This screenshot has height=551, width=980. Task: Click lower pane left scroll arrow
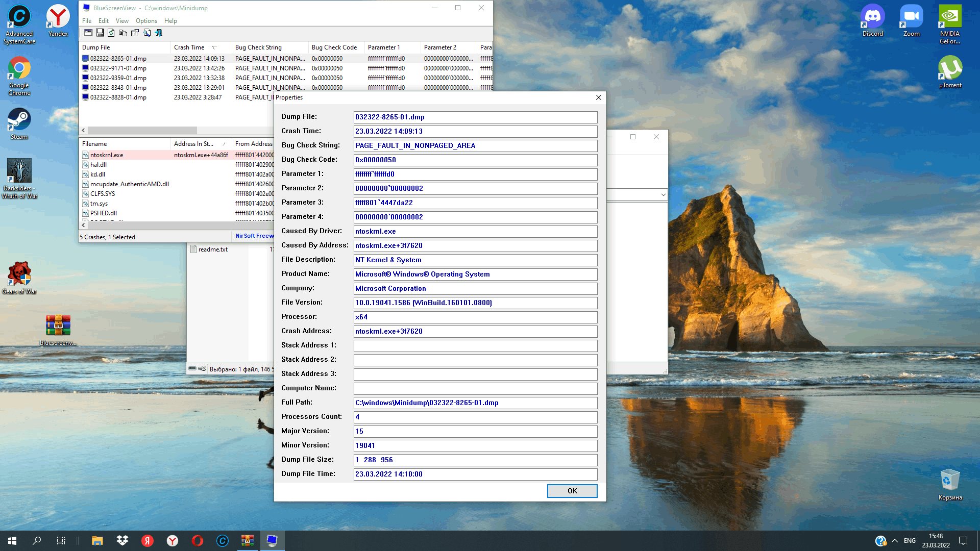click(x=83, y=225)
